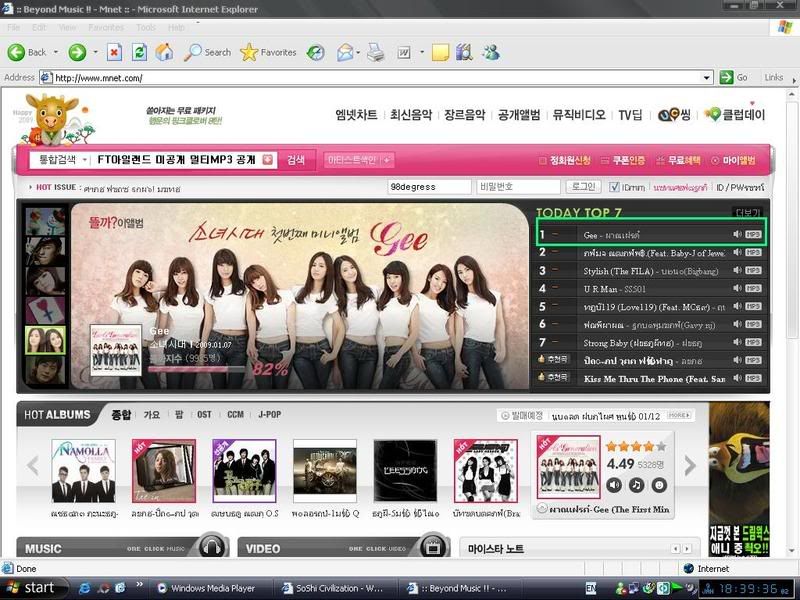Screen dimensions: 800x600
Task: Open the Forward button history dropdown arrow
Action: [x=95, y=52]
